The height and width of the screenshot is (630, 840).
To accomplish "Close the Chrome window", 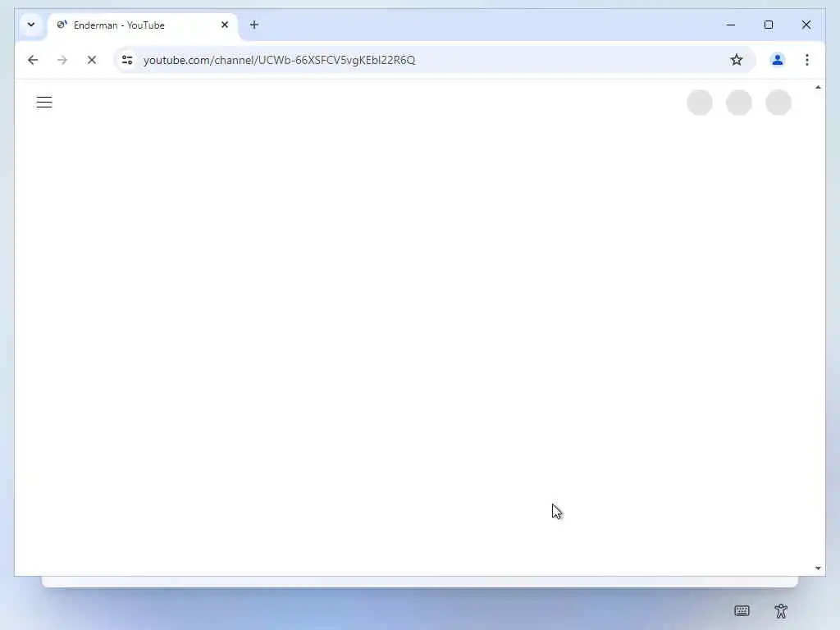I will 806,25.
